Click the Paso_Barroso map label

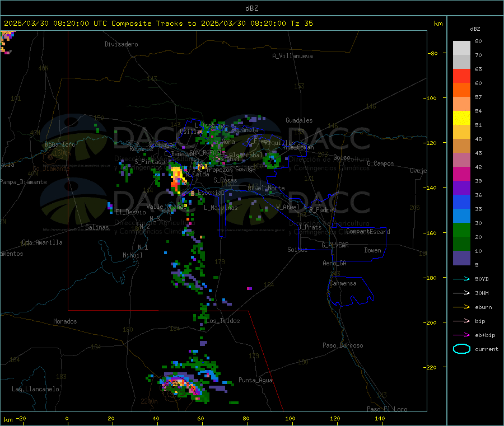(x=343, y=345)
